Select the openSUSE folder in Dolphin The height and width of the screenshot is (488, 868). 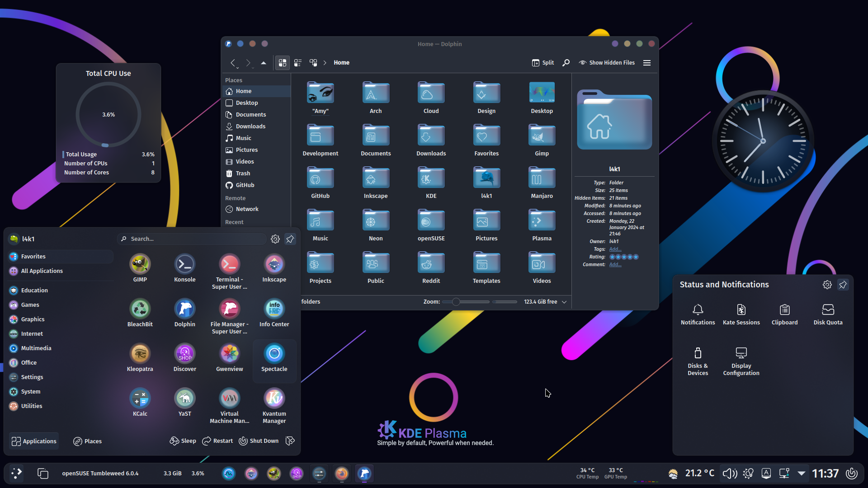(431, 225)
